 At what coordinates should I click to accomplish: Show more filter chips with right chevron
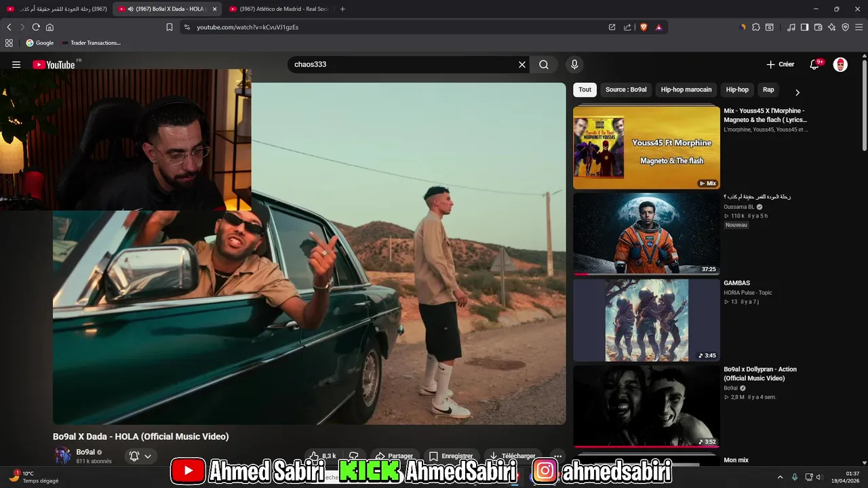click(797, 92)
